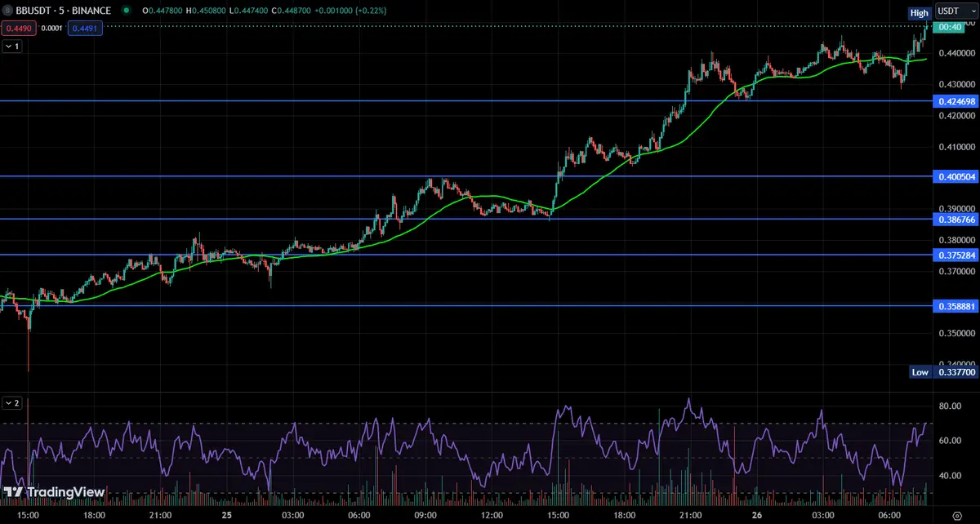
Task: Select the 0.358881 horizontal line label
Action: (x=955, y=306)
